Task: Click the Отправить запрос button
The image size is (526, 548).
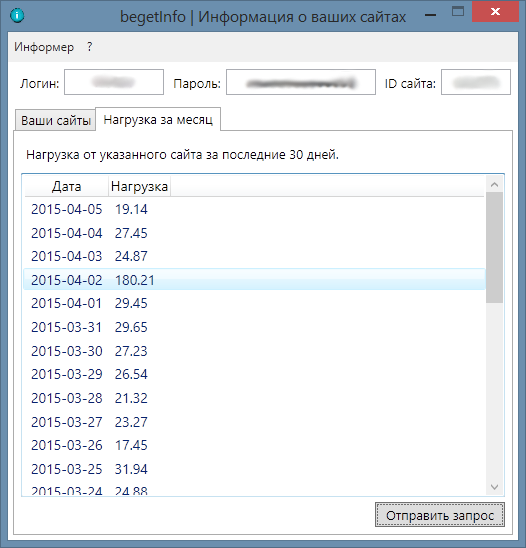Action: coord(440,515)
